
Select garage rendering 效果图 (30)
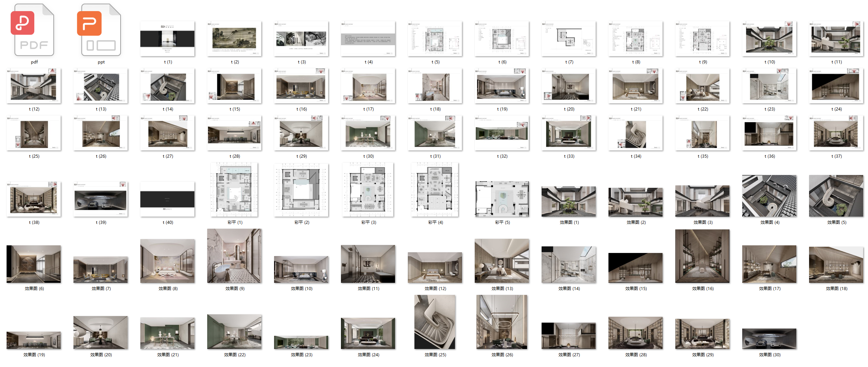point(769,339)
